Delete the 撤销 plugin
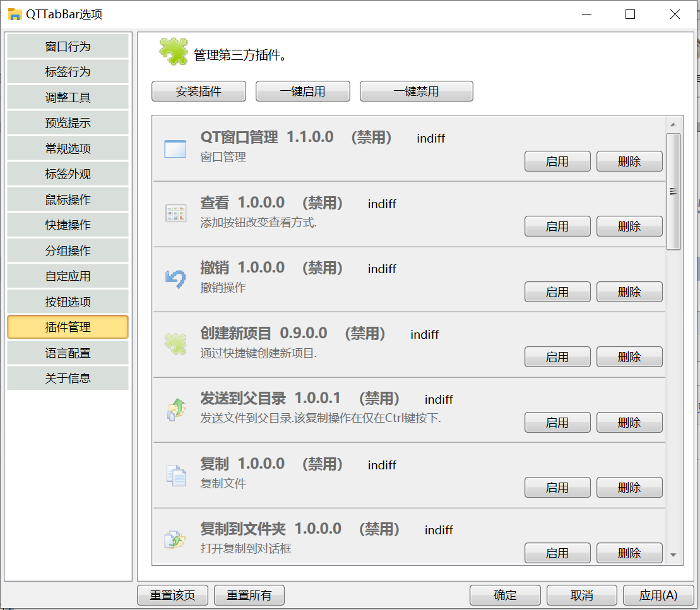The height and width of the screenshot is (610, 700). pos(629,292)
